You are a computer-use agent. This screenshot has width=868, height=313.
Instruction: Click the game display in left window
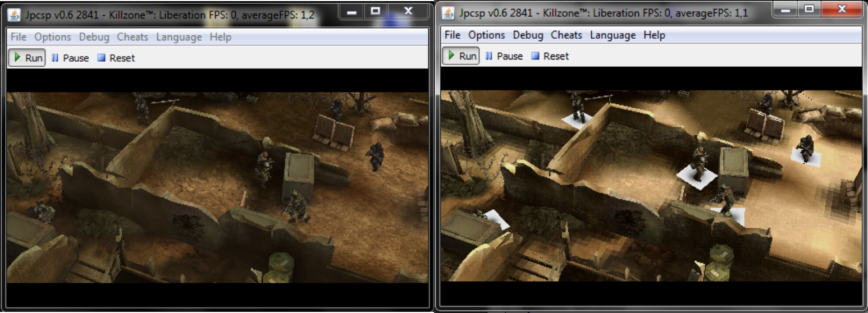coord(217,188)
